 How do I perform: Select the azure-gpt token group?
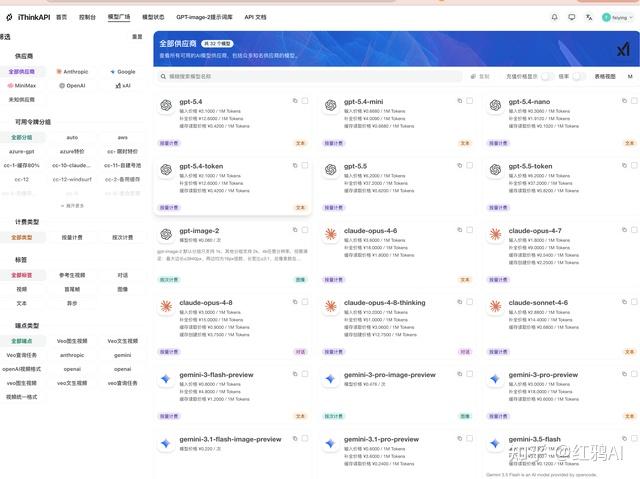pos(22,151)
